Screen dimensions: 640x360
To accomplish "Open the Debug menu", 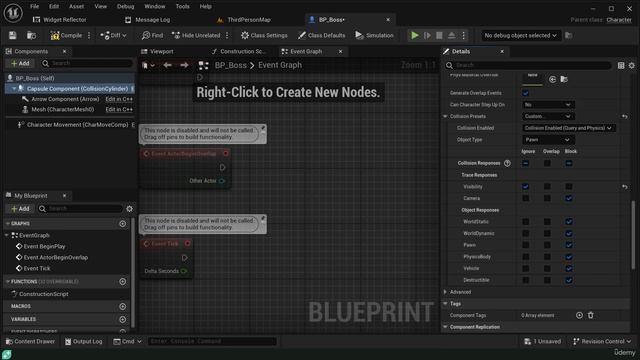I will [125, 7].
